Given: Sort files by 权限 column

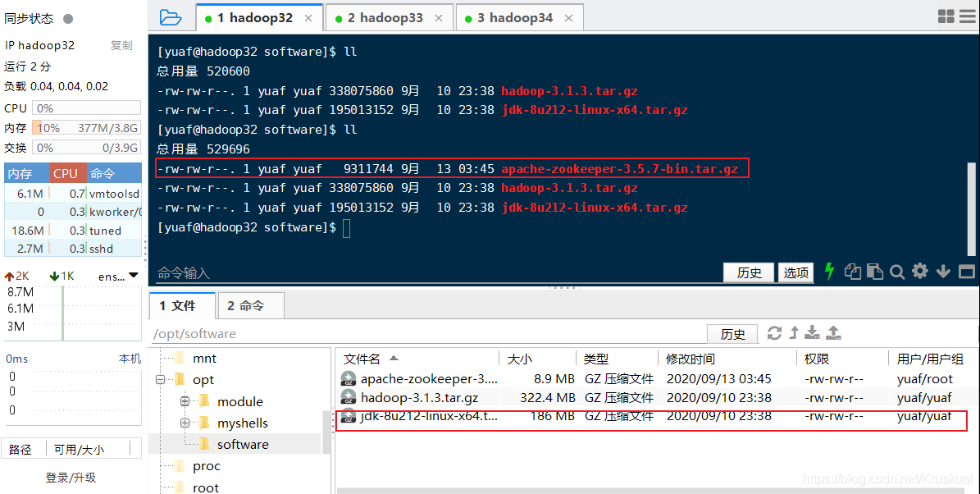Looking at the screenshot, I should coord(842,359).
